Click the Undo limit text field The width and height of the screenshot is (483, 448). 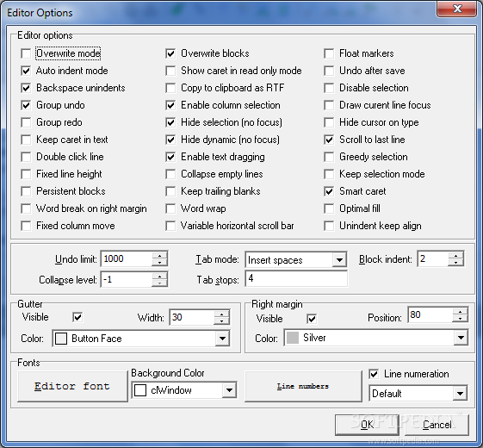127,258
